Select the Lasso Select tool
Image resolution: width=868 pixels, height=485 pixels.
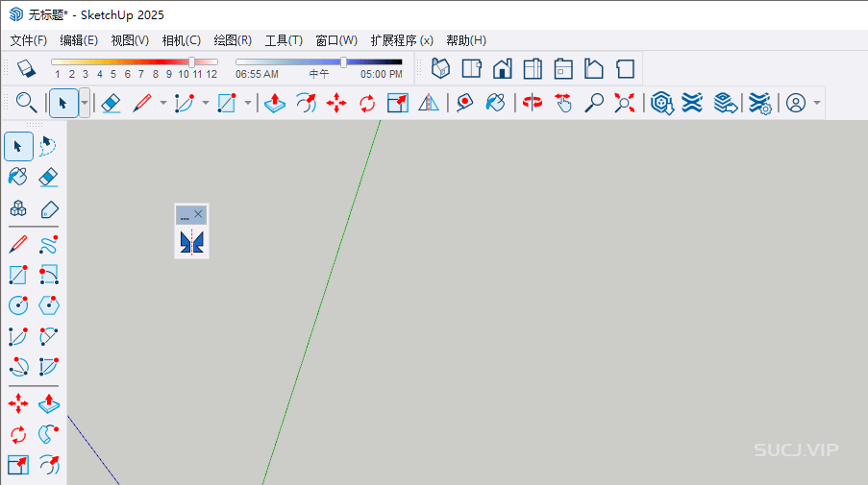[48, 146]
